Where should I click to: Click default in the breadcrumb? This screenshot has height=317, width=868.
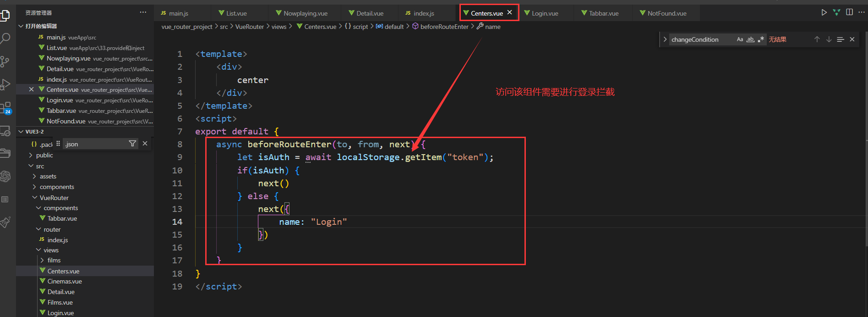click(x=394, y=27)
